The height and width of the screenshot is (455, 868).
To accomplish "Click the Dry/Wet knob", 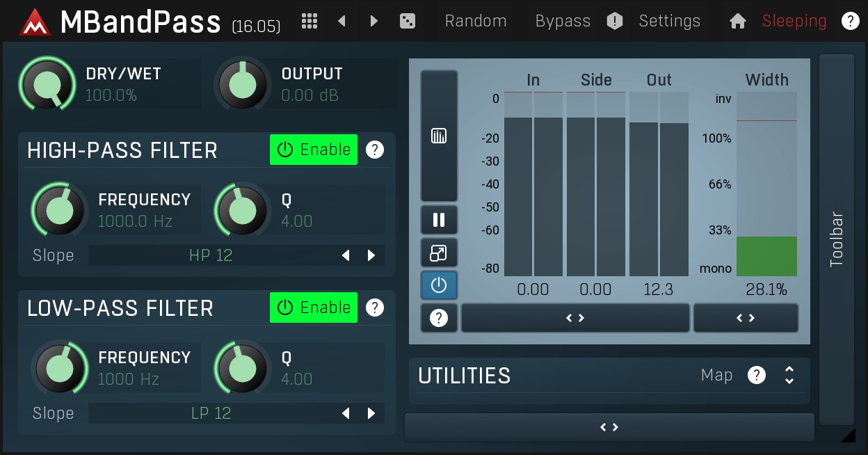I will click(x=47, y=84).
